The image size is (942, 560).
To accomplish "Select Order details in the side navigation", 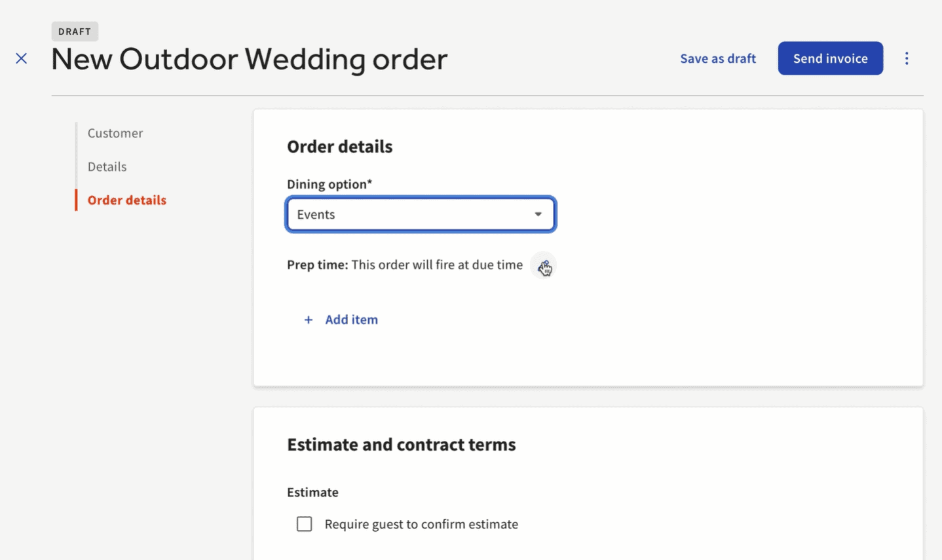I will coord(127,200).
